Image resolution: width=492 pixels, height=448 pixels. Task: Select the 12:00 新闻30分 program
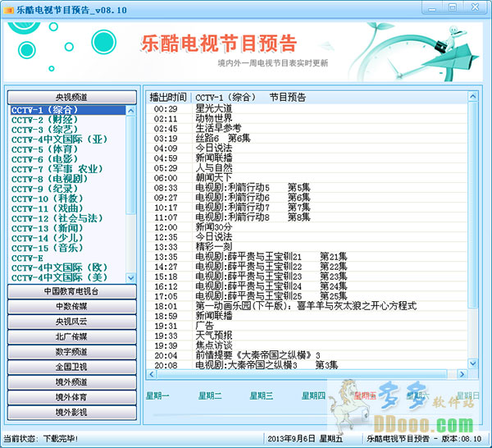click(x=307, y=227)
